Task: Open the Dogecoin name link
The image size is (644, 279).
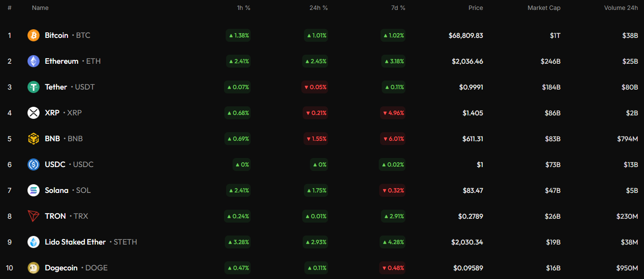Action: (61, 268)
